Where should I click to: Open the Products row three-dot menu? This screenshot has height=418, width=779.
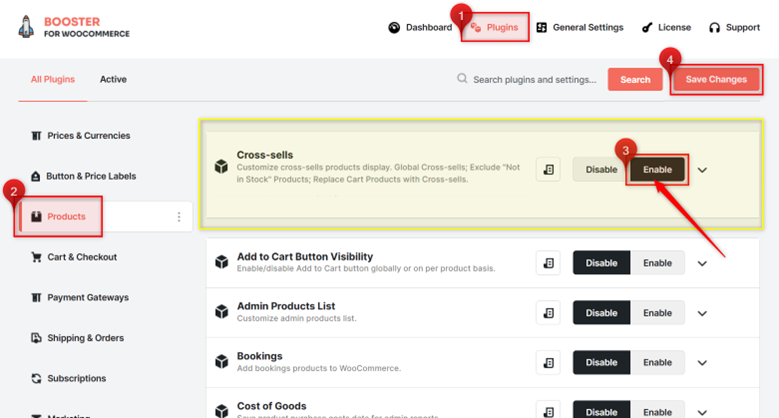click(179, 217)
